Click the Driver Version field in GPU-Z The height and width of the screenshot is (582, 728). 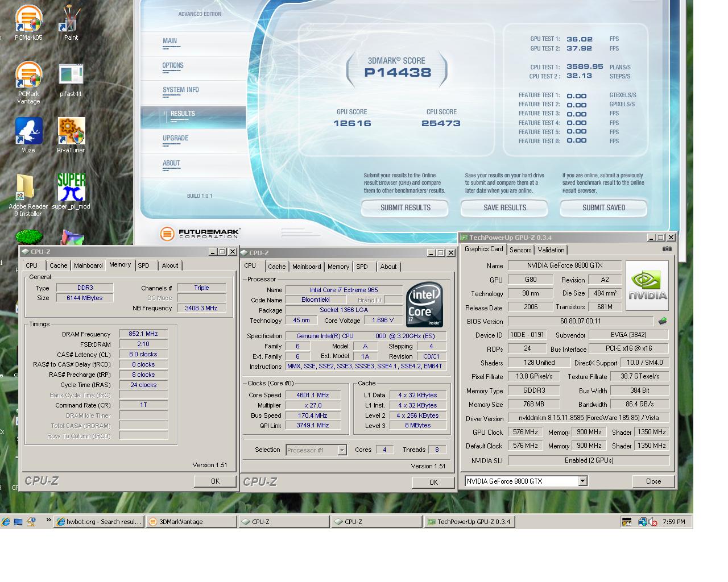(x=589, y=418)
